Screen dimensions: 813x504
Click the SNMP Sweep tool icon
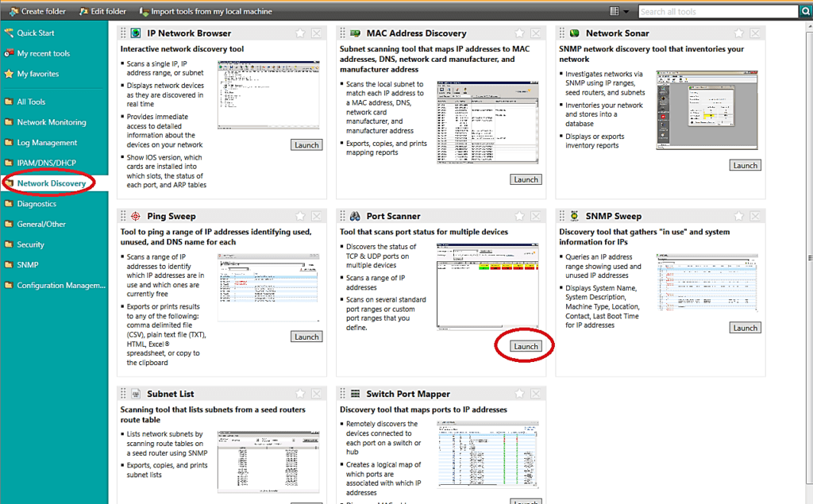coord(573,216)
